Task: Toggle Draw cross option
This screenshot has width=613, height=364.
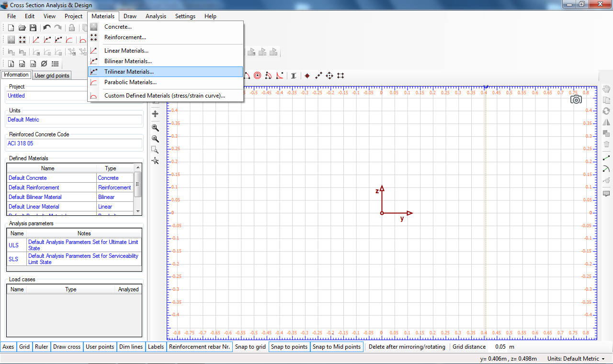Action: pos(67,347)
